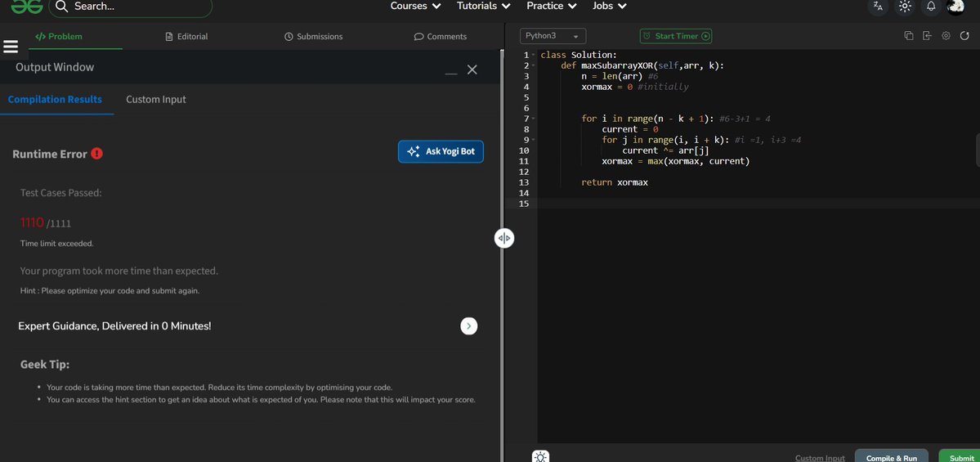Viewport: 980px width, 462px height.
Task: Switch to the Submissions tab
Action: click(313, 36)
